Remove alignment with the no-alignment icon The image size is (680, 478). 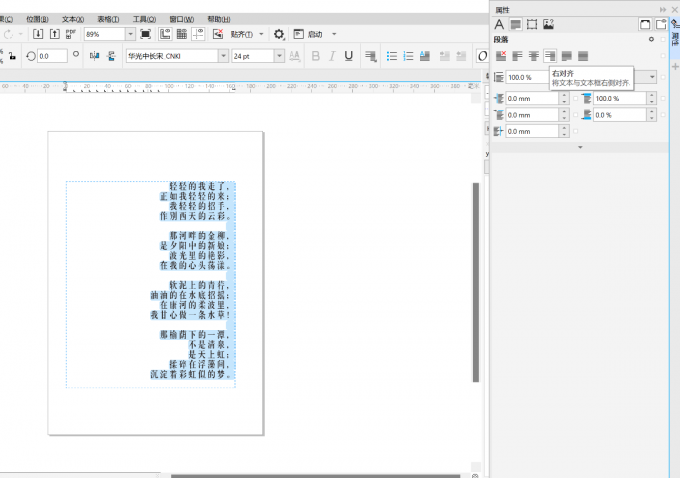click(502, 55)
